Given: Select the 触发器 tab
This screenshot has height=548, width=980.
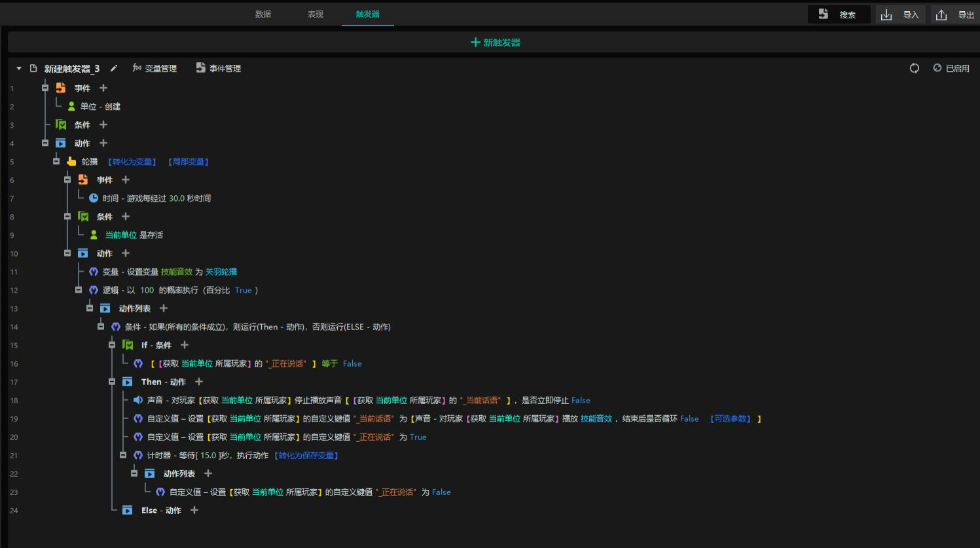Looking at the screenshot, I should (x=368, y=14).
